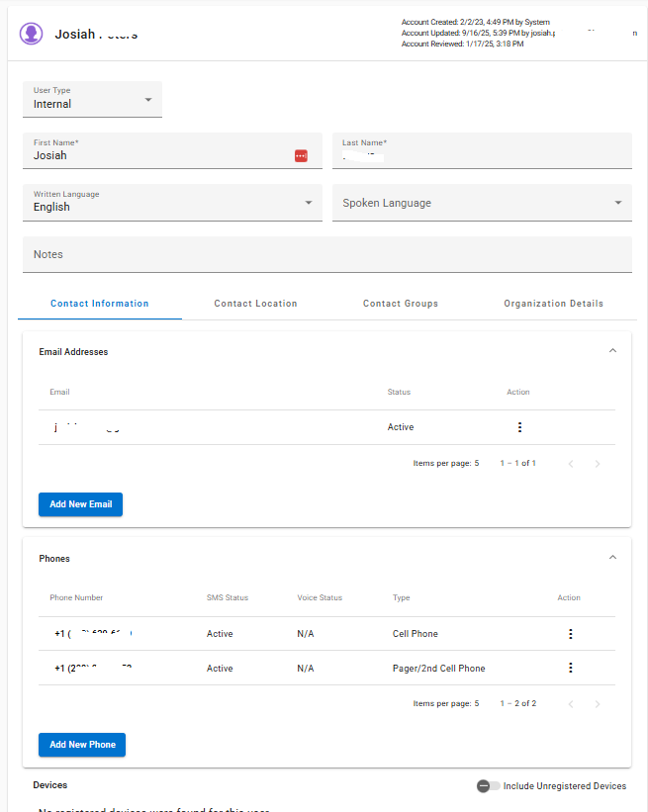
Task: Collapse the Phones panel
Action: (612, 558)
